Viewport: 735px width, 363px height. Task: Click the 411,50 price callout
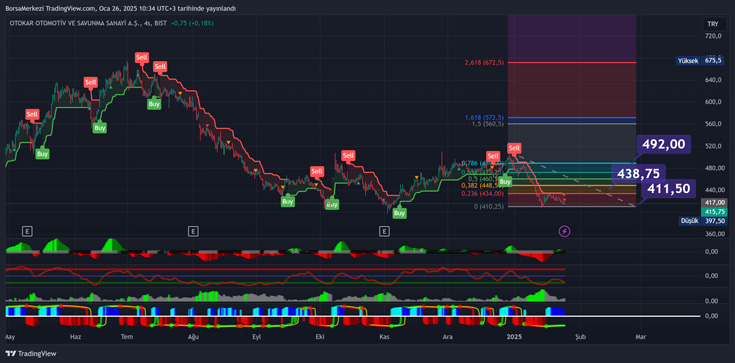[669, 189]
